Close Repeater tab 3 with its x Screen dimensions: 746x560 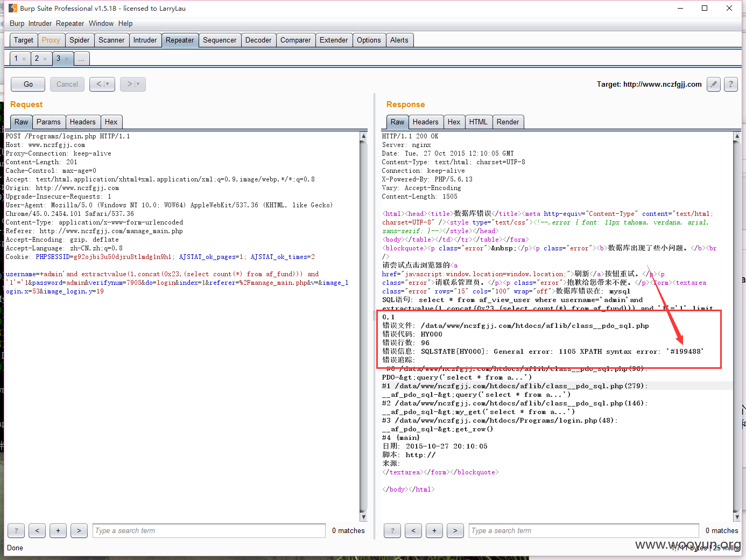tap(66, 59)
